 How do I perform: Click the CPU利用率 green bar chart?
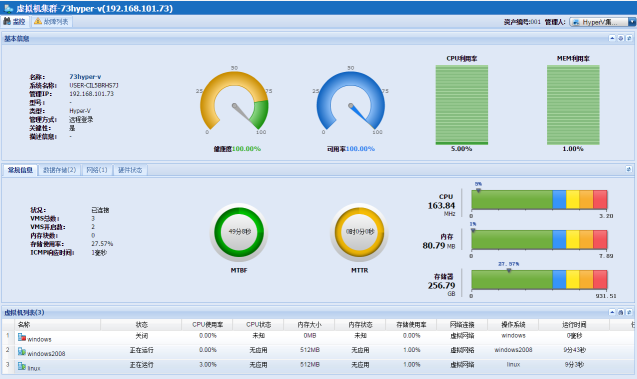pos(462,105)
